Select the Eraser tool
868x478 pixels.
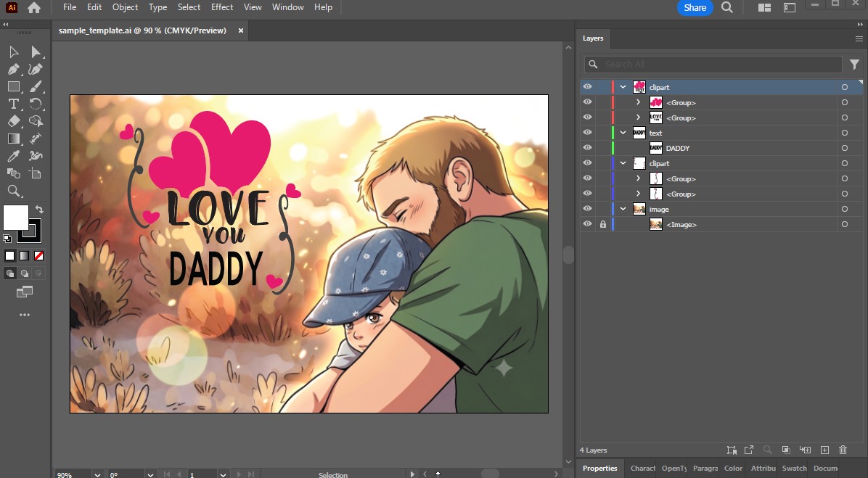pyautogui.click(x=14, y=121)
